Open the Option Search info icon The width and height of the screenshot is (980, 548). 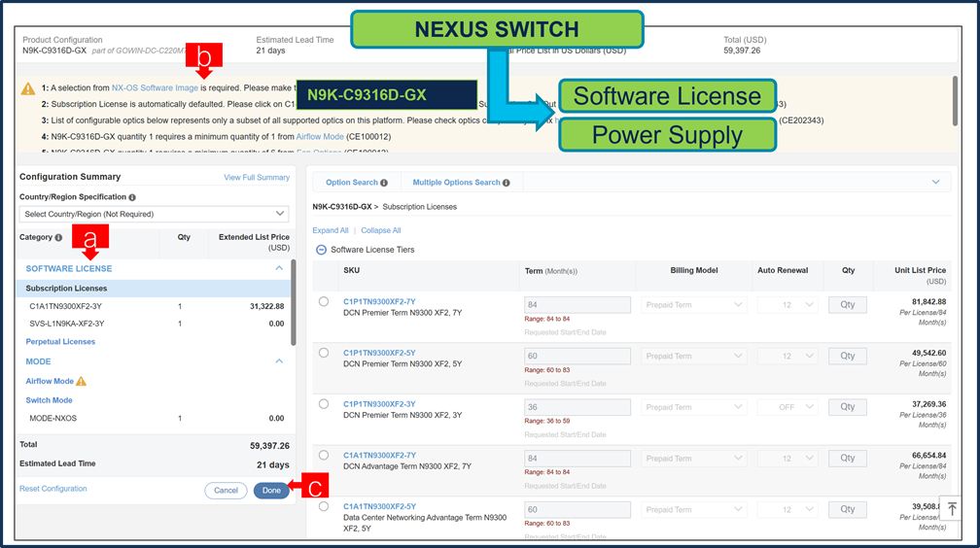[x=384, y=183]
